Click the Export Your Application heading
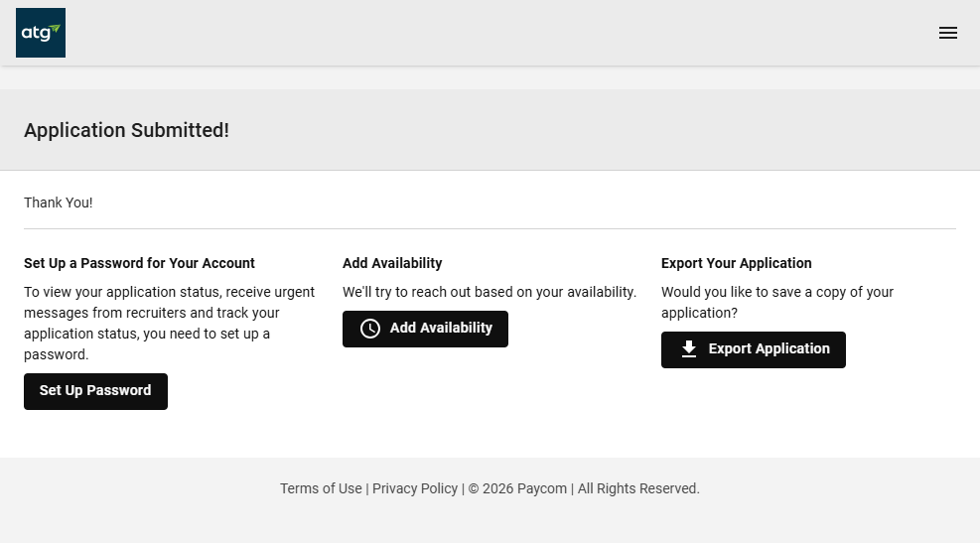Image resolution: width=980 pixels, height=543 pixels. 736,263
